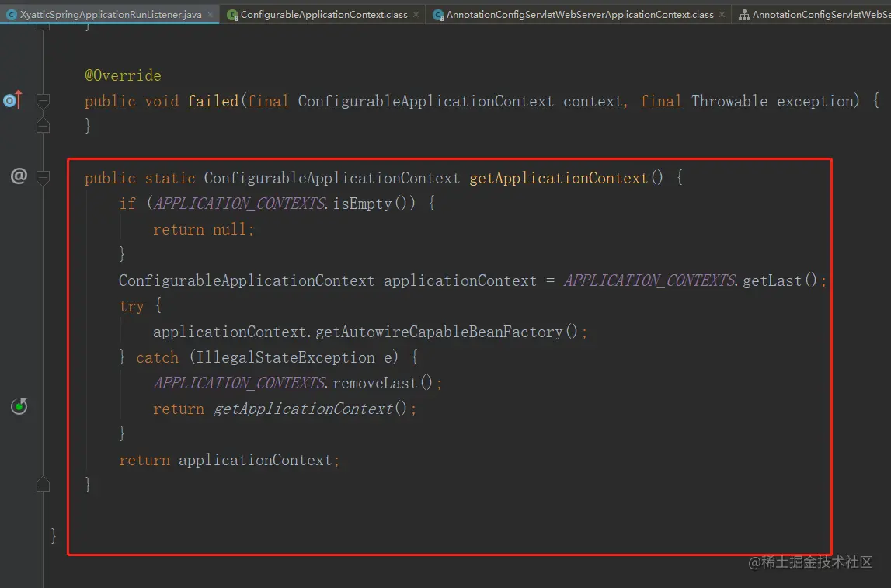
Task: Click 'return null;' statement
Action: coord(204,229)
